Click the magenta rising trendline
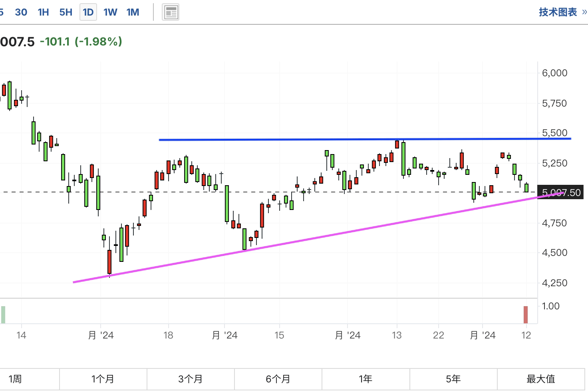Screen dimensions: 588x392 tap(318, 238)
